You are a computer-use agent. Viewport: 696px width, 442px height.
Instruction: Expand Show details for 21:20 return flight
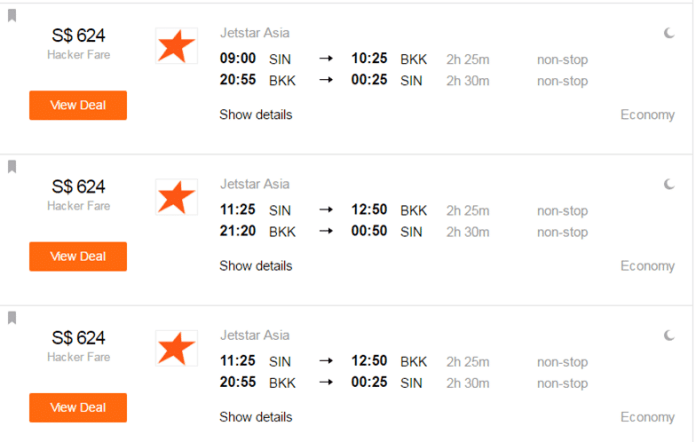[256, 266]
